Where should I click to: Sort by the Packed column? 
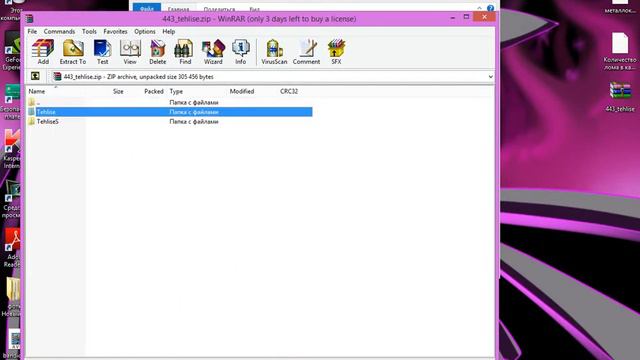tap(154, 91)
